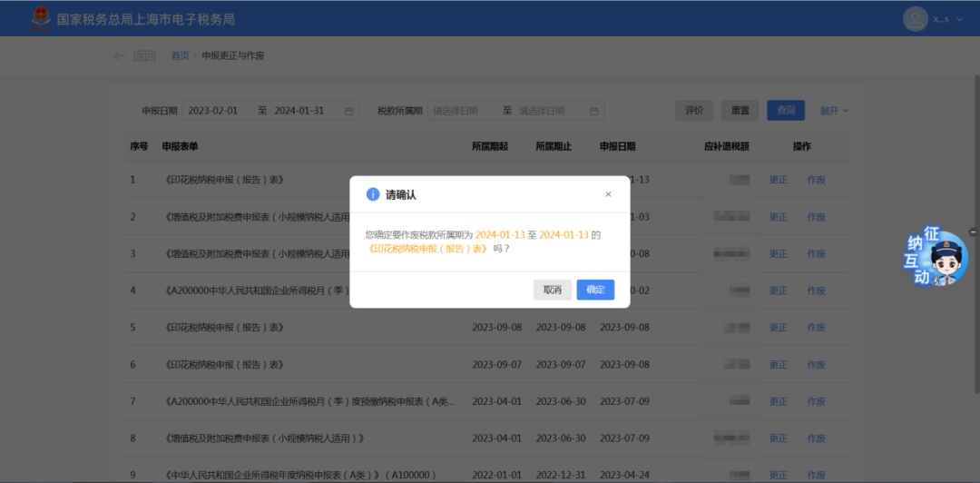Close the 请确认 dialog with X
Image resolution: width=980 pixels, height=483 pixels.
pos(608,194)
